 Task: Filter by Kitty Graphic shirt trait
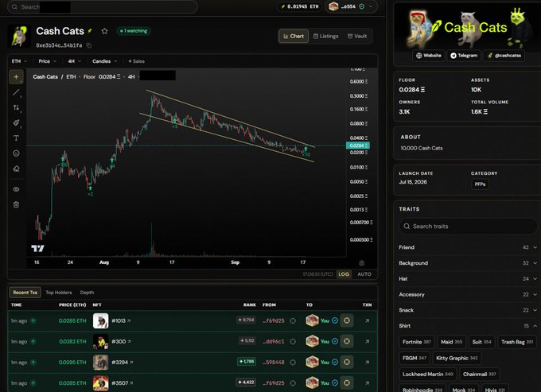[457, 359]
